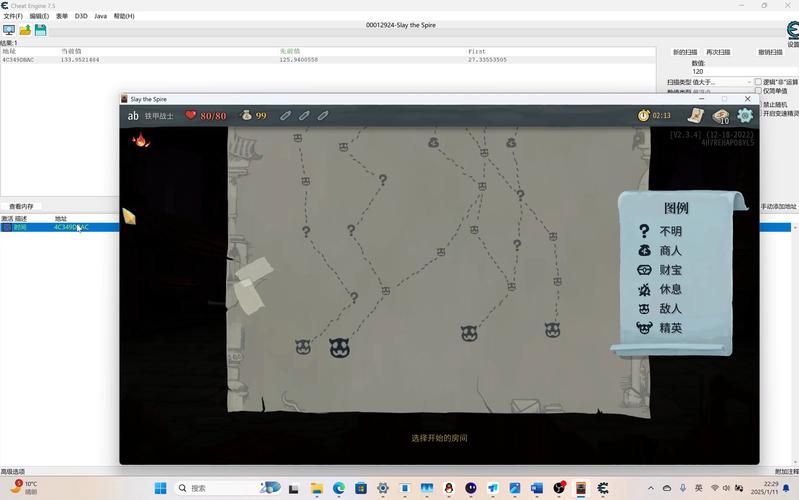Click First value 27.33553505
Image resolution: width=799 pixels, height=500 pixels.
pos(487,60)
